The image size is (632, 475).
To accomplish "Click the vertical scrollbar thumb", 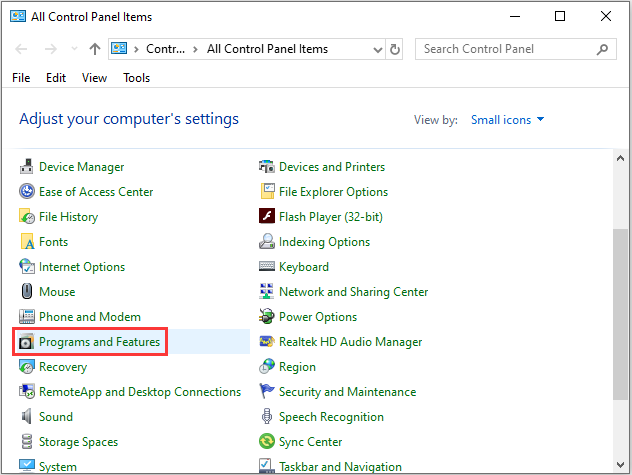I will tap(620, 314).
